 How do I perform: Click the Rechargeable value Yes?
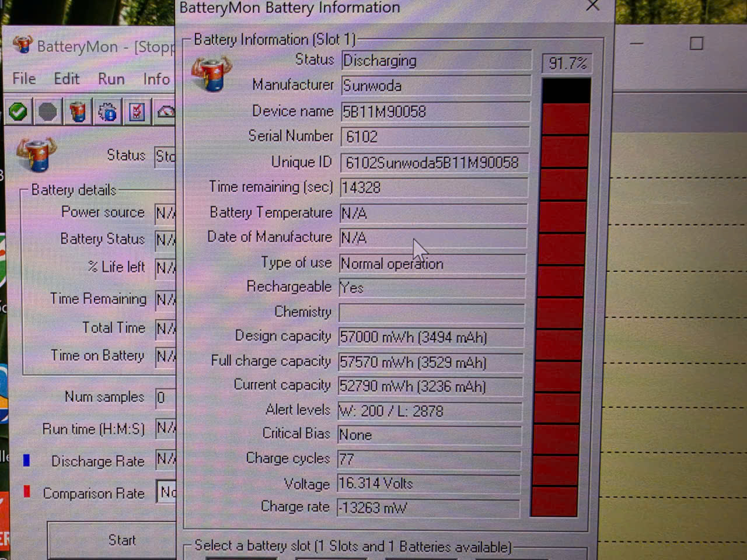[x=432, y=288]
